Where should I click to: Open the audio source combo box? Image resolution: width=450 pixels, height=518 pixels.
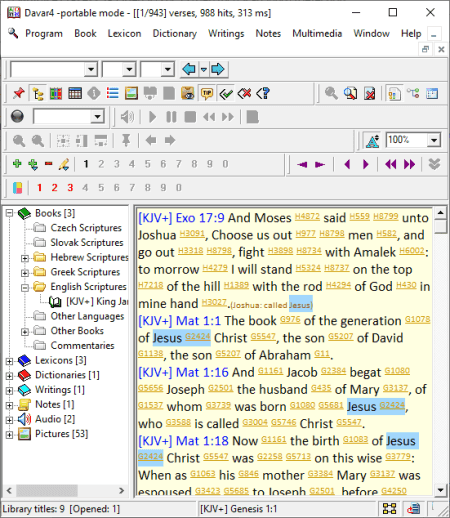tap(69, 117)
